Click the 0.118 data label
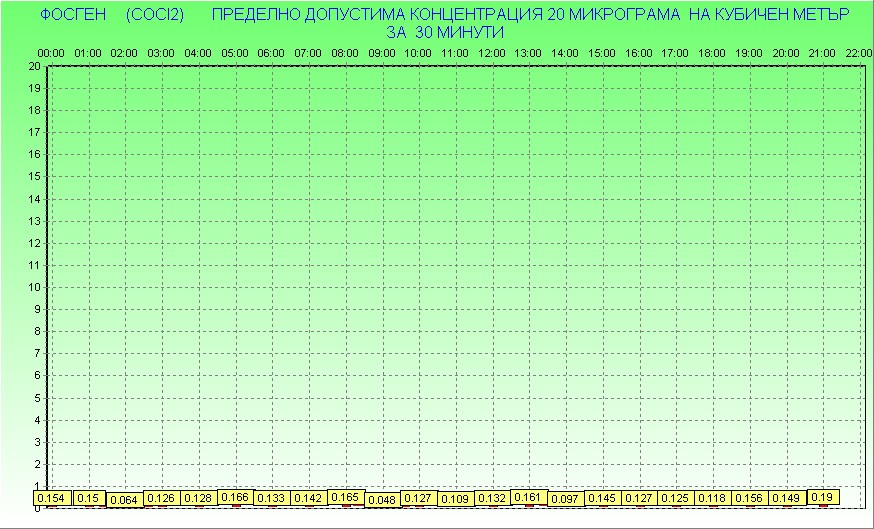 coord(712,498)
